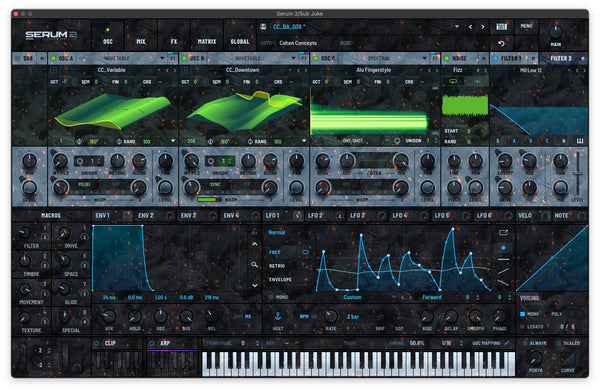The width and height of the screenshot is (600, 391).
Task: Click the undo arrow icon
Action: point(501,43)
